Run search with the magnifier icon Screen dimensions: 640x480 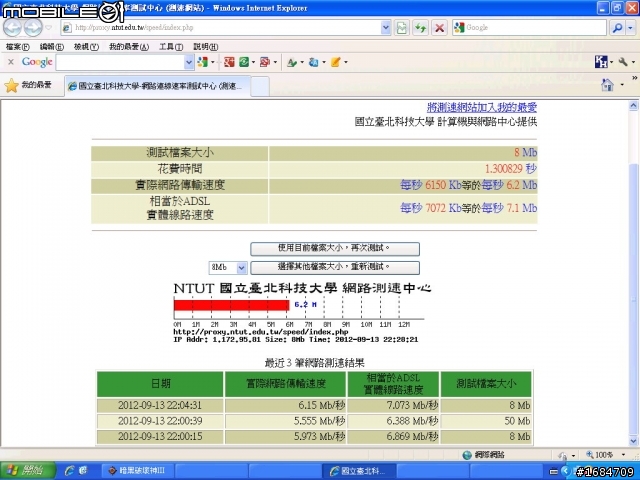(618, 28)
